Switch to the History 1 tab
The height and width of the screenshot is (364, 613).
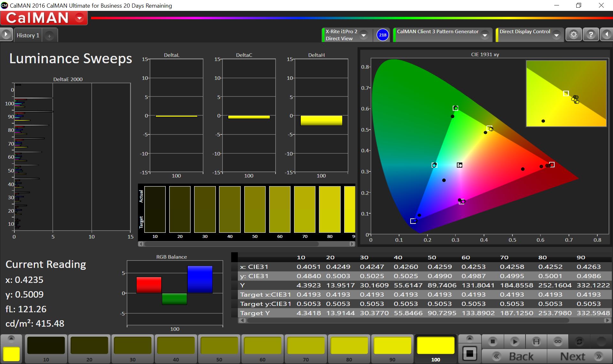click(28, 35)
